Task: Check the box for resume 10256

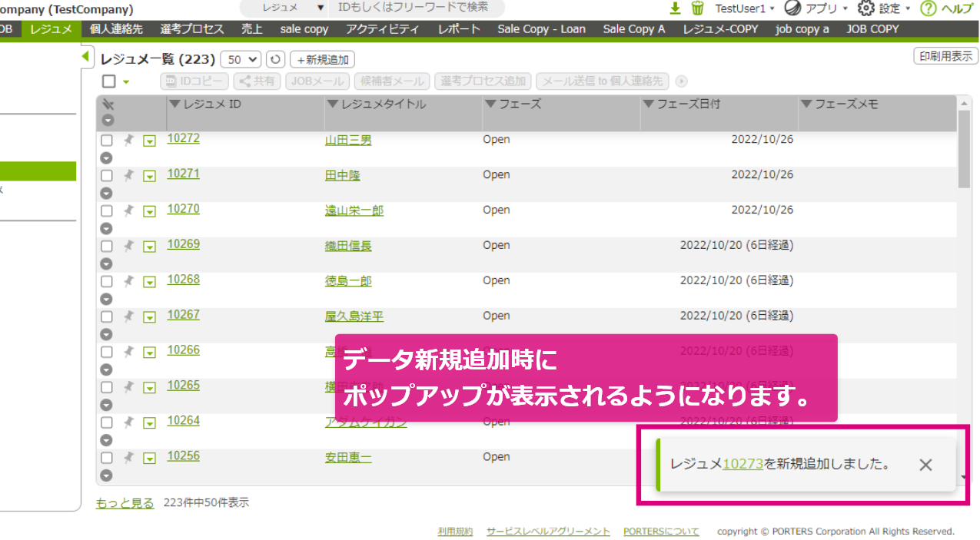Action: click(x=107, y=459)
